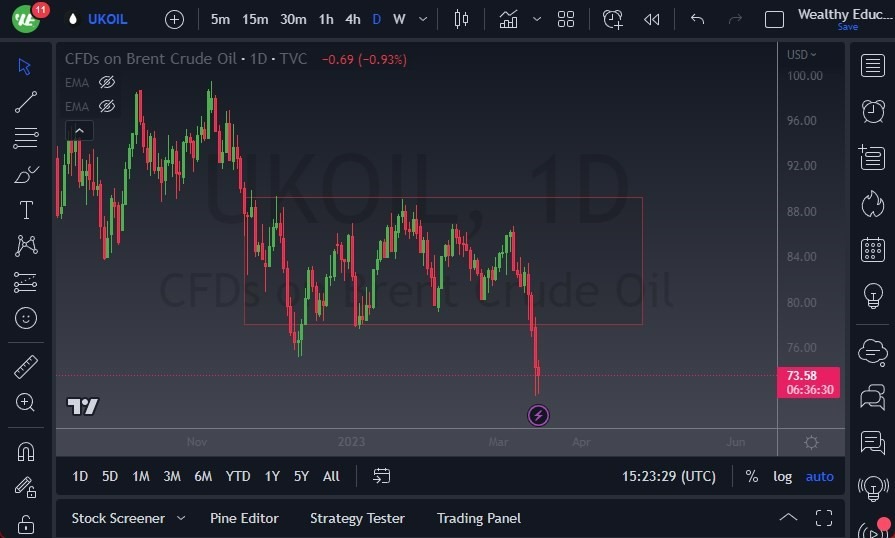Toggle visibility of second EMA indicator

[x=107, y=106]
